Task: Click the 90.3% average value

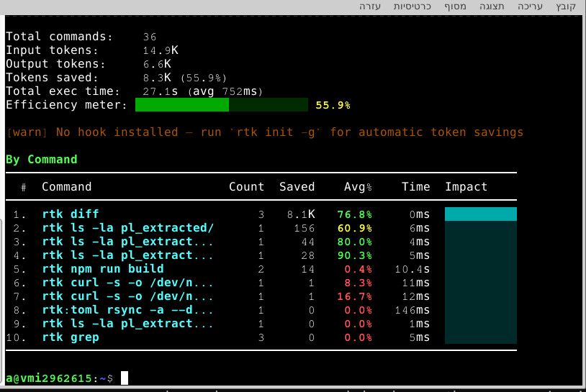Action: [x=354, y=255]
